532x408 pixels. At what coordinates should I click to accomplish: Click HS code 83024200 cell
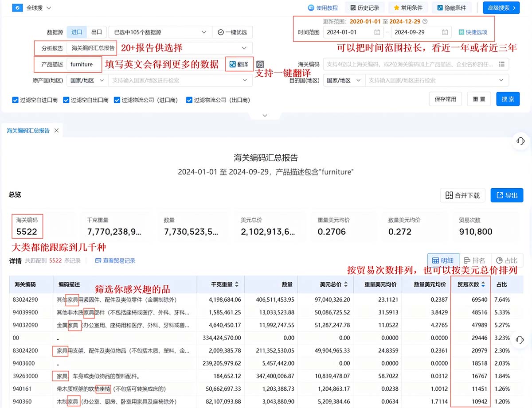(26, 351)
